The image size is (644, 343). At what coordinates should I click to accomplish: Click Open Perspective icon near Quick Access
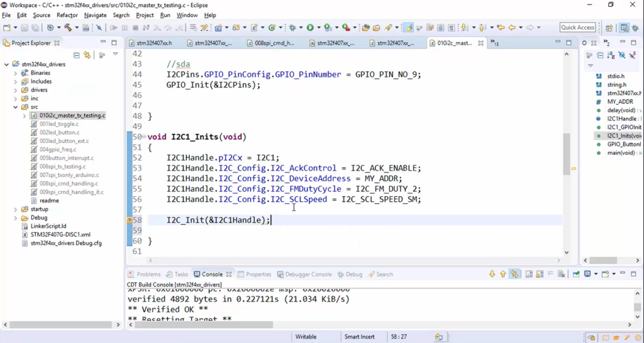(x=609, y=28)
